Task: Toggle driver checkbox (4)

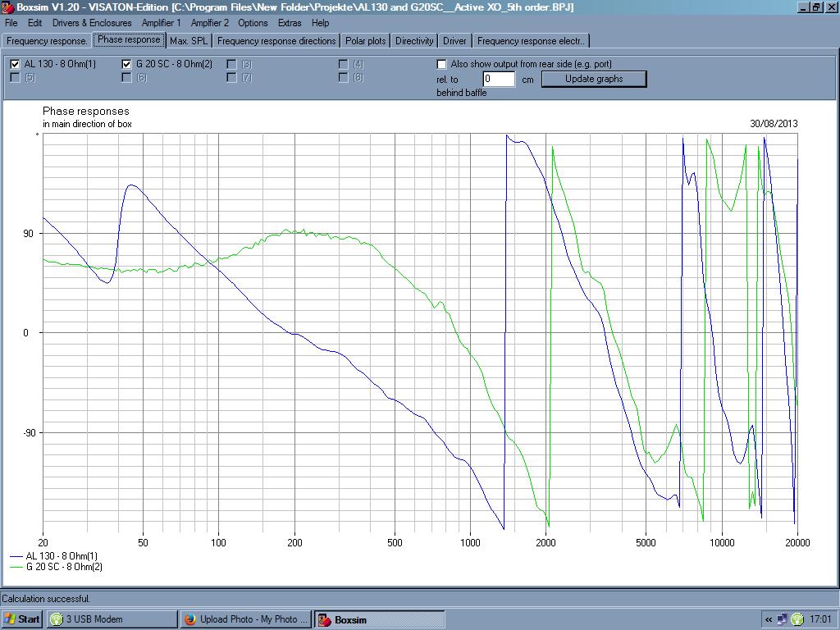Action: pos(344,64)
